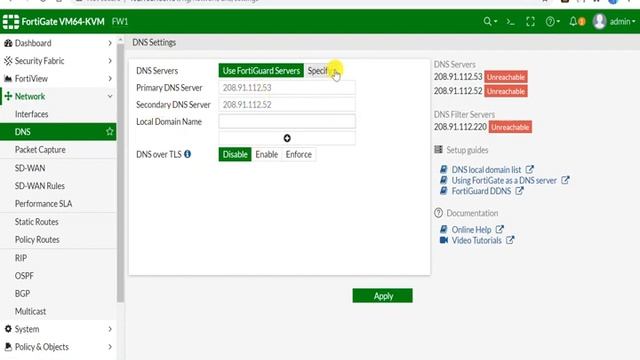Click the Documentation question icon
640x360 pixels.
[x=438, y=213]
